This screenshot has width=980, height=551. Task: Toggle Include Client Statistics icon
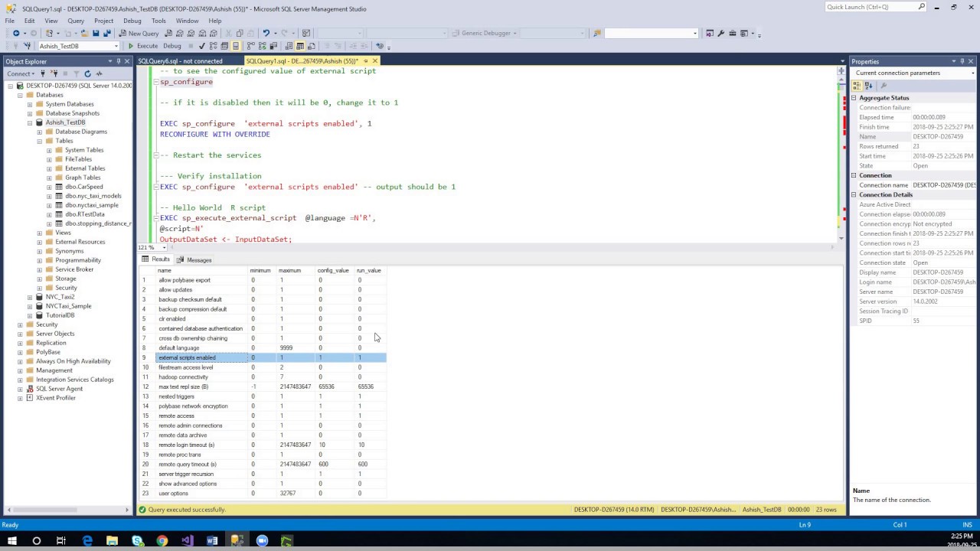(x=273, y=46)
